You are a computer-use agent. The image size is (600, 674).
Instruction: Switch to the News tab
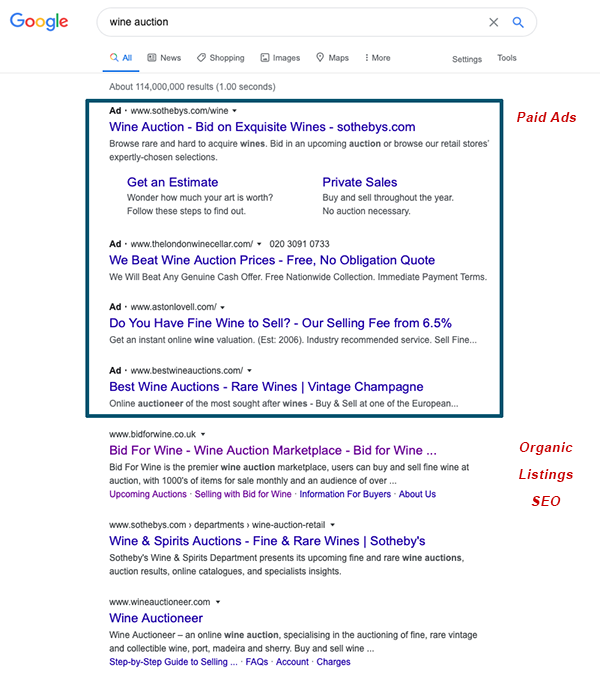point(164,58)
